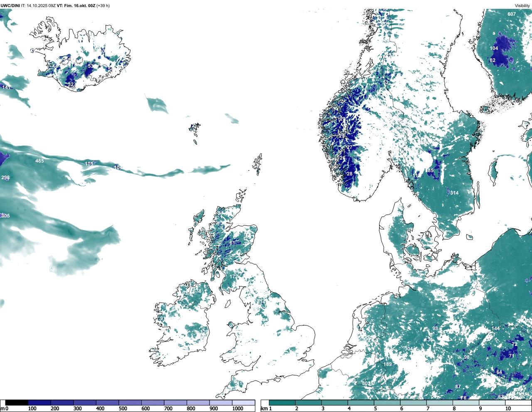Click the '185' visibility value in Sweden
This screenshot has width=532, height=412.
pyautogui.click(x=429, y=170)
